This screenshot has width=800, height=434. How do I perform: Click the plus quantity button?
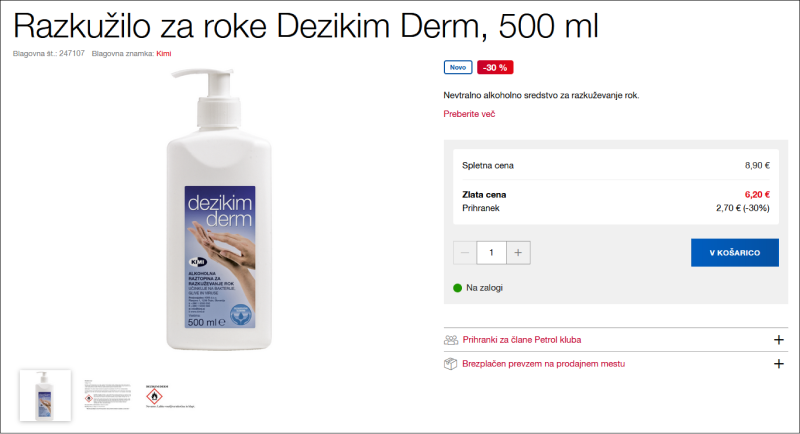tap(518, 252)
